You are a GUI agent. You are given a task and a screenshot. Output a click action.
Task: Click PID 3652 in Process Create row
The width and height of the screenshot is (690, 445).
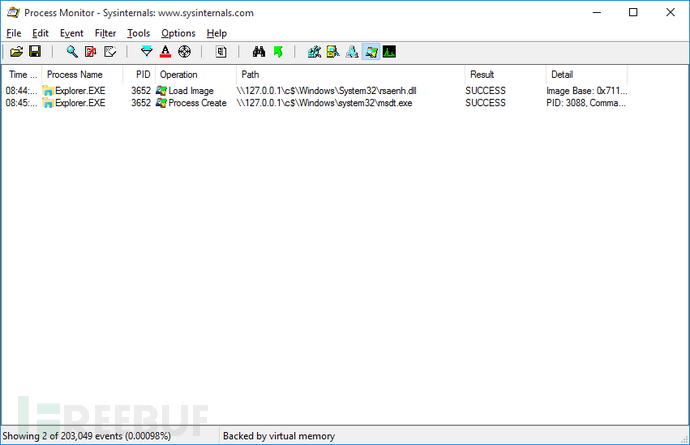click(x=141, y=103)
